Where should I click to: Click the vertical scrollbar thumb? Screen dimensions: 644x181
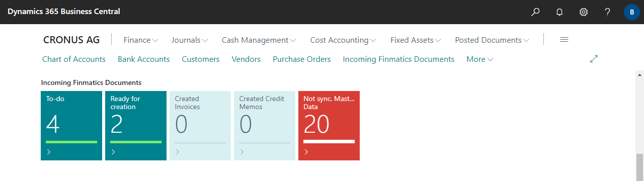pos(639,167)
